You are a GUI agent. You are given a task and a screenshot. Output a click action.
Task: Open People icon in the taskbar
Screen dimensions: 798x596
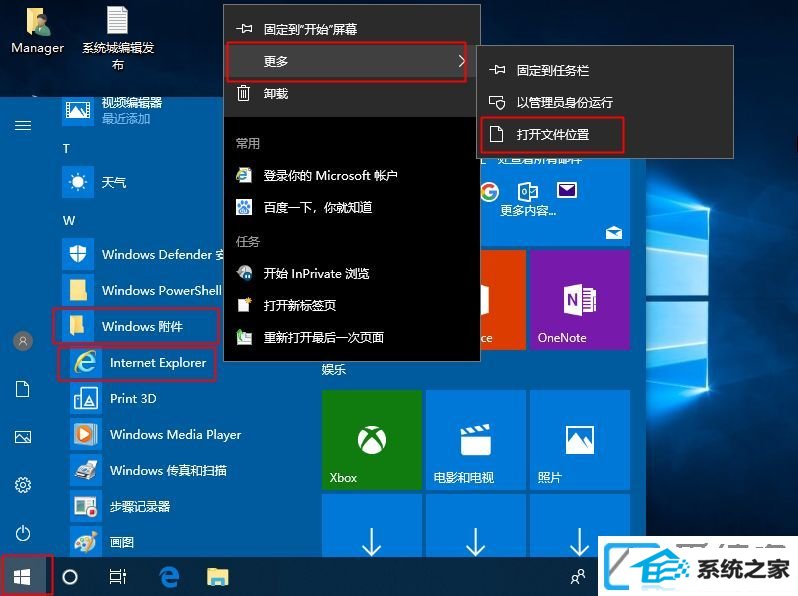pyautogui.click(x=578, y=577)
